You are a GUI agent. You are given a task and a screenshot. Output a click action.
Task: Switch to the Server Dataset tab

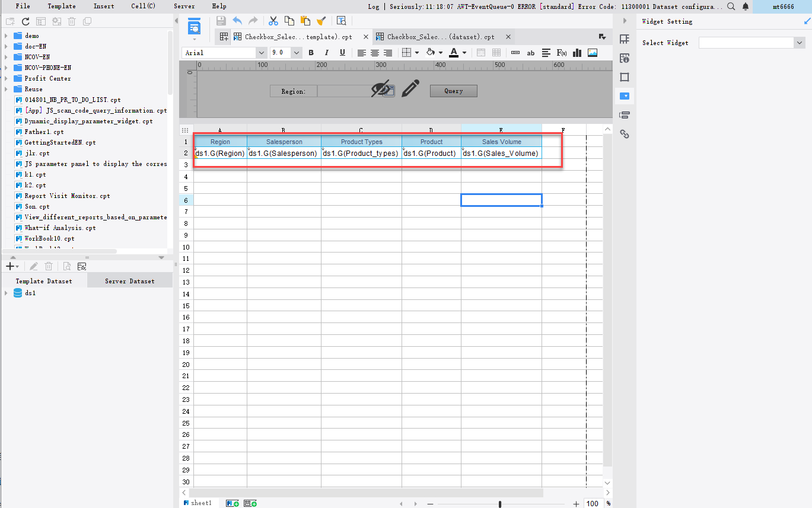coord(129,280)
